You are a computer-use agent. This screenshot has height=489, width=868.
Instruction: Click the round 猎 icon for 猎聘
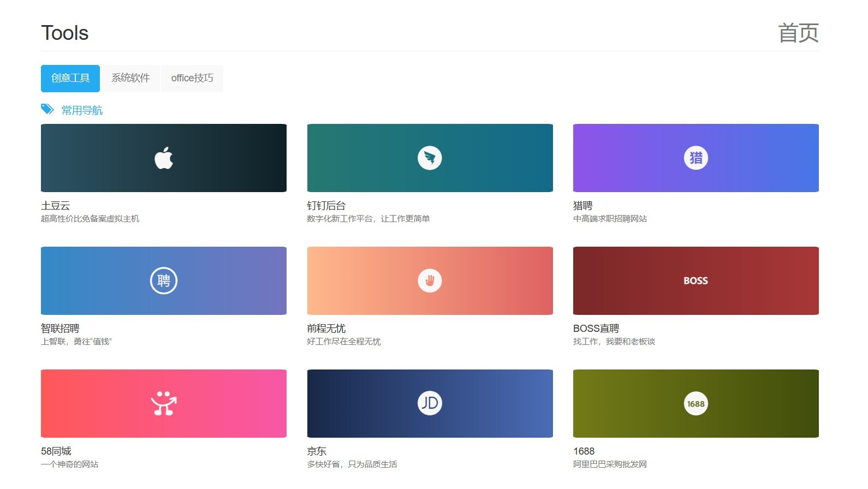pyautogui.click(x=695, y=158)
